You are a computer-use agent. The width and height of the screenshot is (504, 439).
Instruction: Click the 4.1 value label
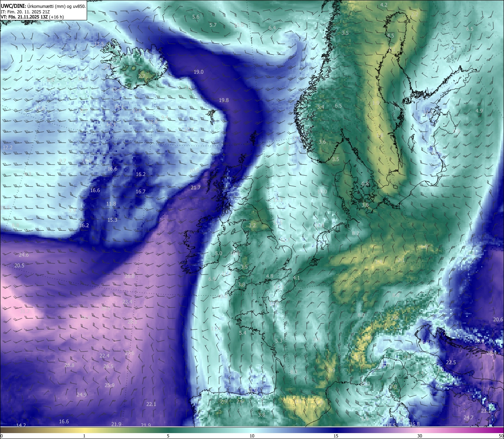point(296,278)
